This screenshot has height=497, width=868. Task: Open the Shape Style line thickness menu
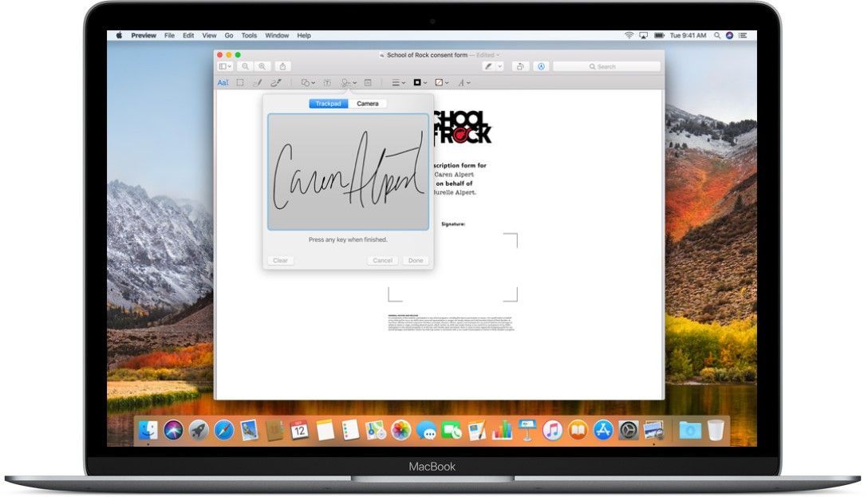tap(399, 82)
